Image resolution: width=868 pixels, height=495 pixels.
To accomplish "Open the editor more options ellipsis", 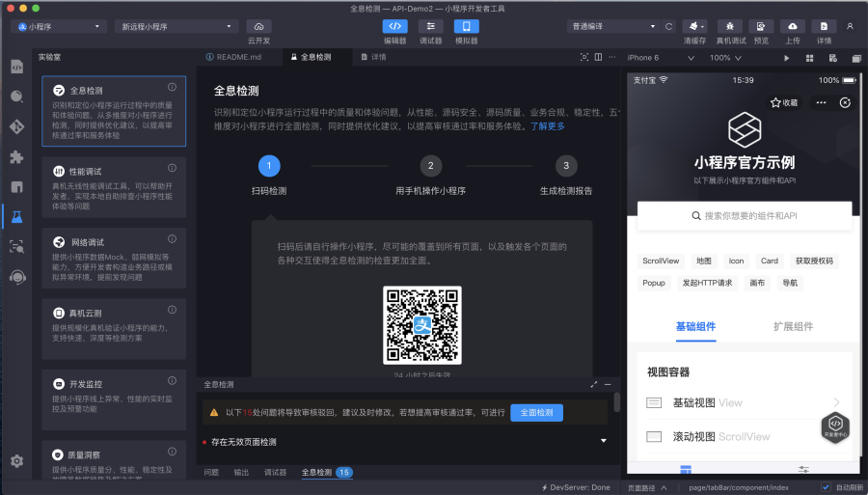I will (x=612, y=57).
